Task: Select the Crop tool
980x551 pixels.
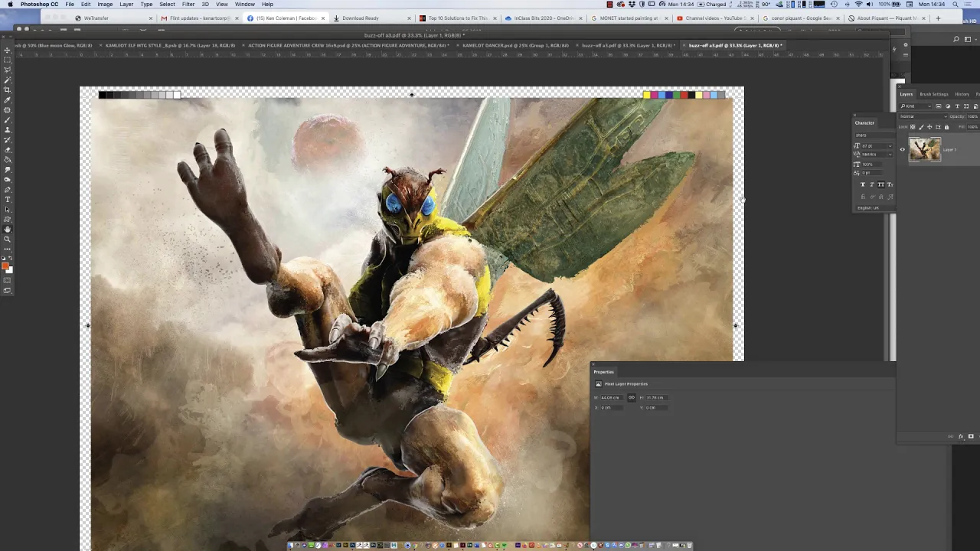Action: (8, 90)
